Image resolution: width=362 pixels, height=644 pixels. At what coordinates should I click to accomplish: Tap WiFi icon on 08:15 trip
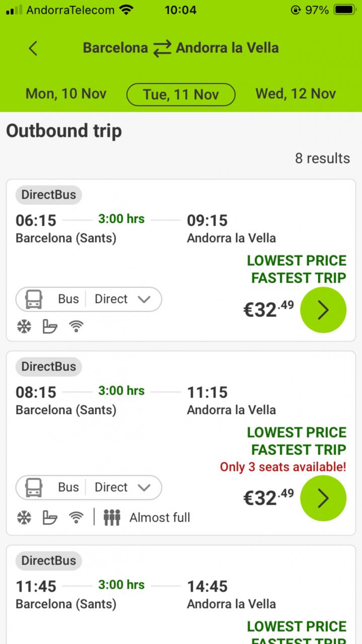(x=76, y=517)
